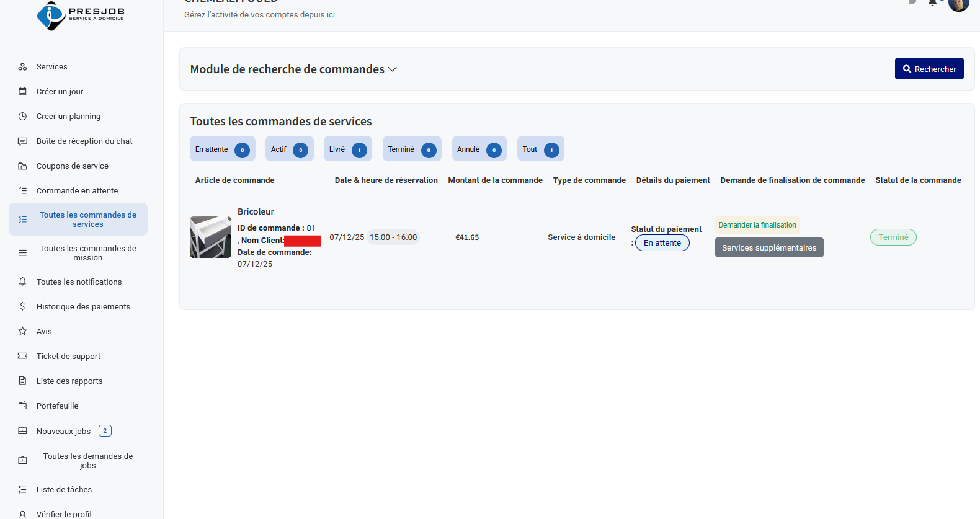The image size is (980, 519).
Task: Click the Service à domicile order type
Action: (x=582, y=237)
